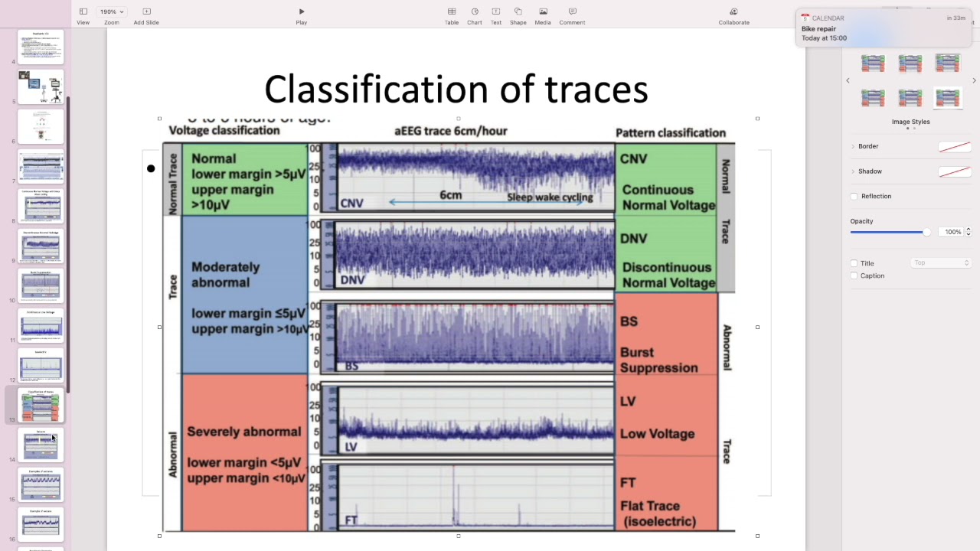
Task: Select slide 13 thumbnail in navigator
Action: (x=41, y=405)
